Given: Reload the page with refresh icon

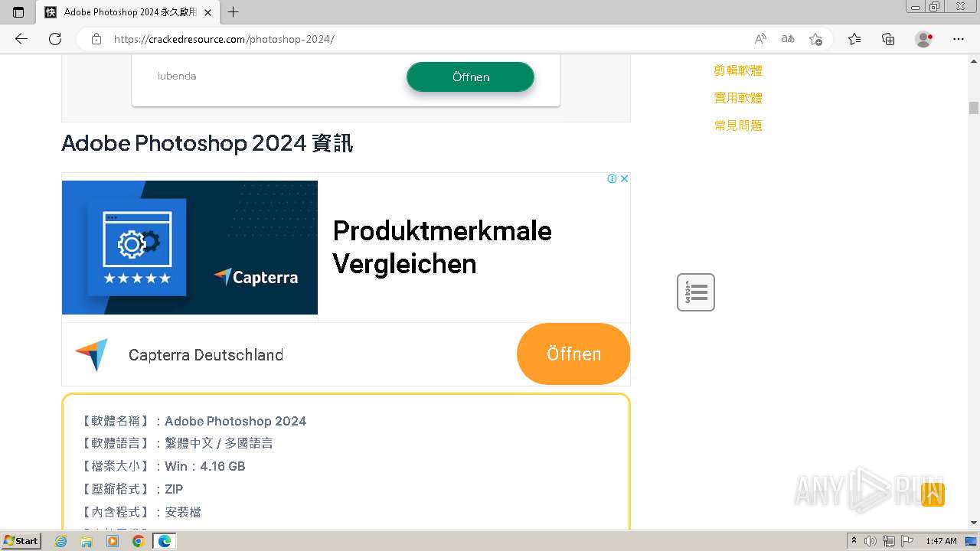Looking at the screenshot, I should tap(55, 39).
